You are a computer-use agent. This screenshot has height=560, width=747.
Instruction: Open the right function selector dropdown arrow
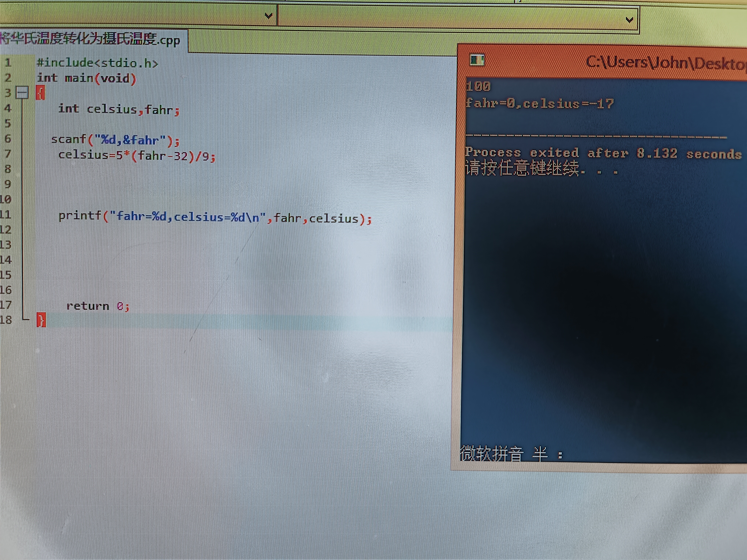(x=629, y=20)
